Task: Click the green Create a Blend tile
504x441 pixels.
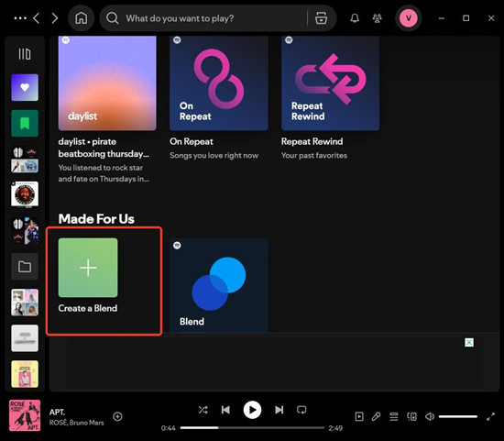Action: click(88, 268)
